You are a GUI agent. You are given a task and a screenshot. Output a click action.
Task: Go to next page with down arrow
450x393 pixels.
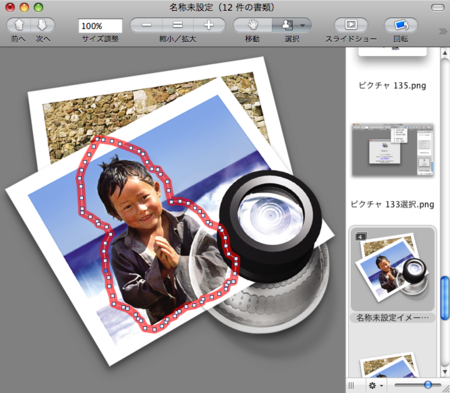pyautogui.click(x=43, y=25)
